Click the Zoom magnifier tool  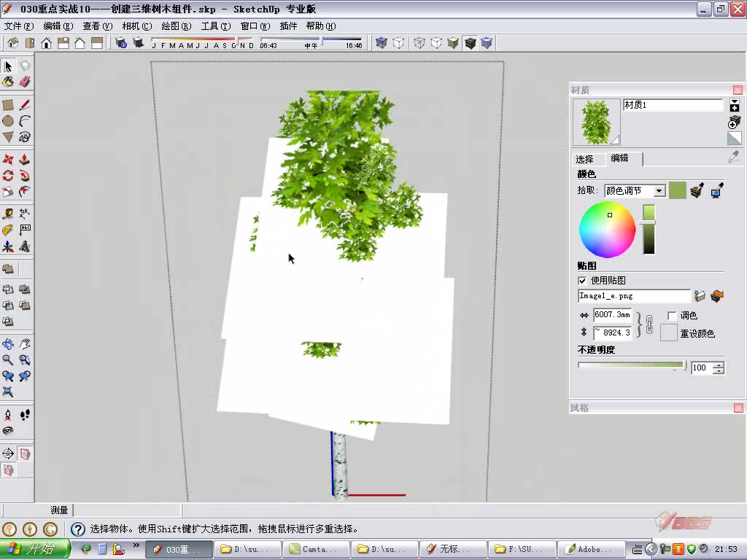(8, 360)
